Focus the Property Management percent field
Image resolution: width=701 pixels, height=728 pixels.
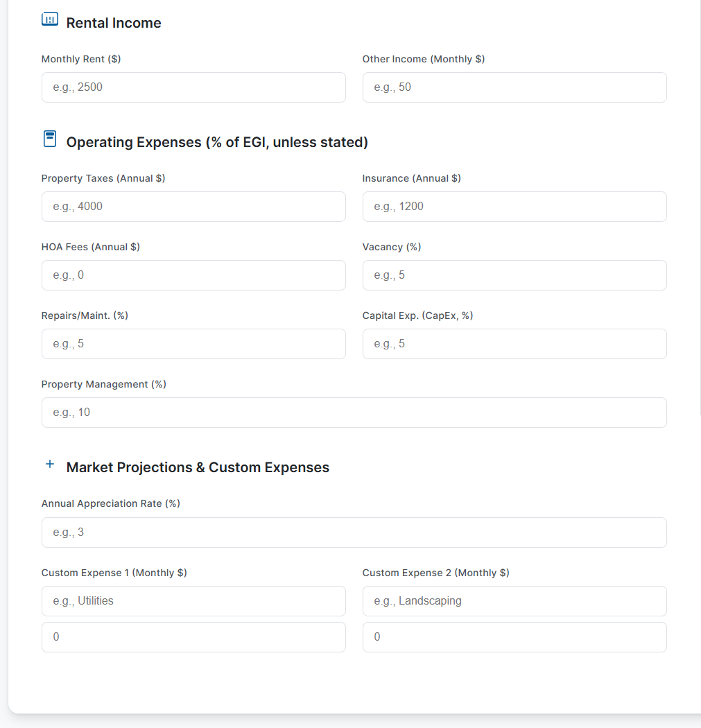pyautogui.click(x=354, y=413)
